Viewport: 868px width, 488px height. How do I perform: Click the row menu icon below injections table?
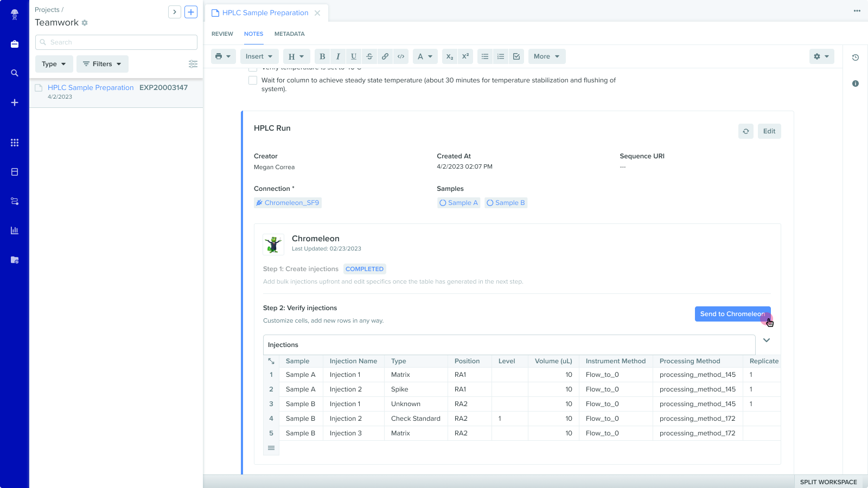271,448
